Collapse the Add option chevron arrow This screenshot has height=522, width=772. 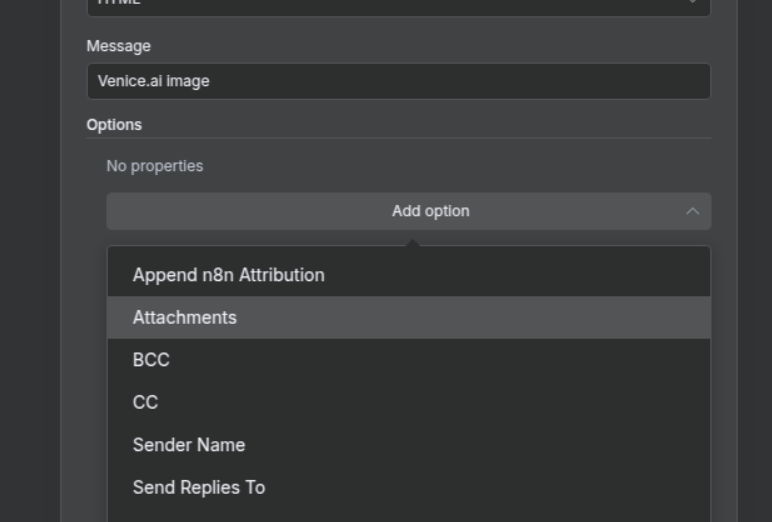click(692, 211)
